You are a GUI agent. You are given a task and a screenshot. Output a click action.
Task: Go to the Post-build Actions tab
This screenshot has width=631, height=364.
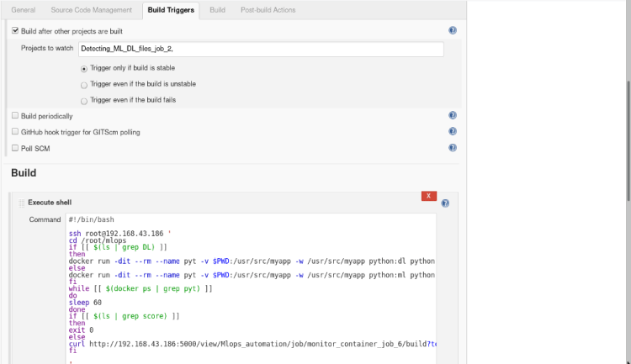[x=268, y=10]
